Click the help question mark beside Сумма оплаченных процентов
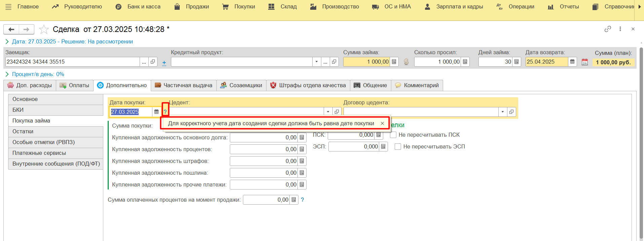The height and width of the screenshot is (241, 644). [x=302, y=200]
